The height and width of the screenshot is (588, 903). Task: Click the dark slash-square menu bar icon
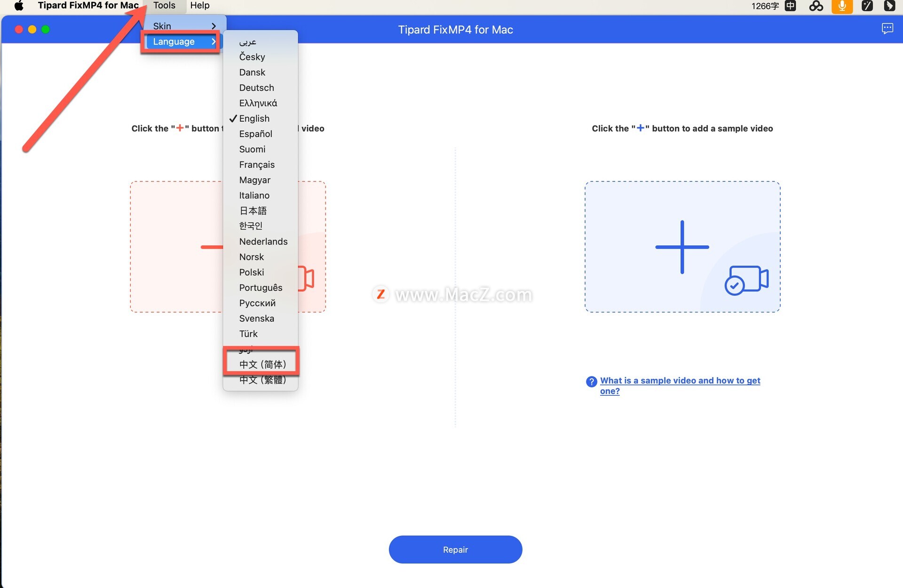click(867, 6)
